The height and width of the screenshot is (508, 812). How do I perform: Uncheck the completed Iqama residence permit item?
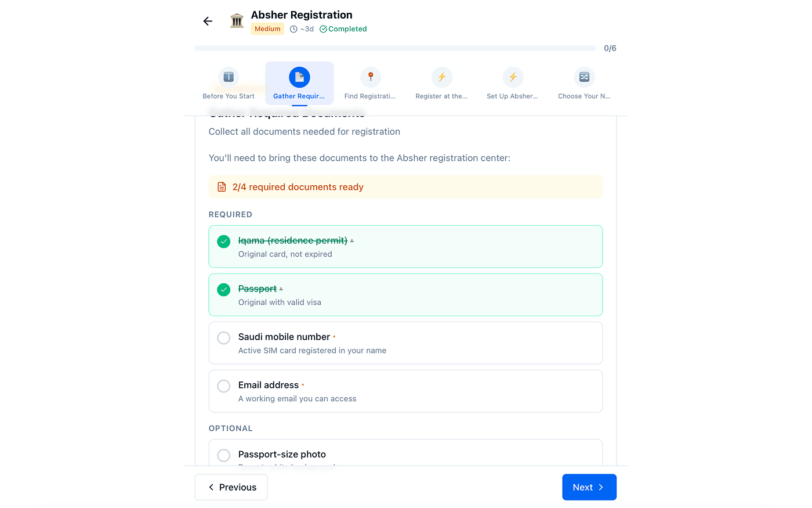point(223,242)
